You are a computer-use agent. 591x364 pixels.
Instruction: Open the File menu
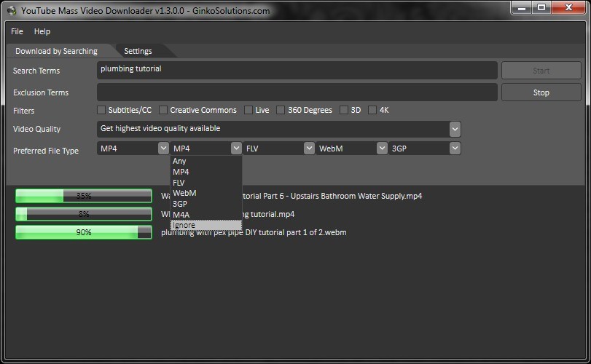pos(17,31)
